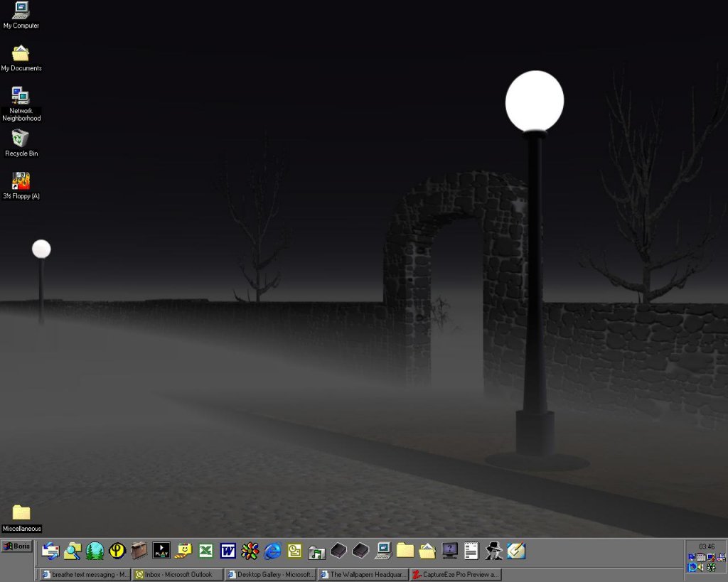The width and height of the screenshot is (728, 582).
Task: Switch to Inbox - Microsoft Outlook window
Action: (178, 574)
